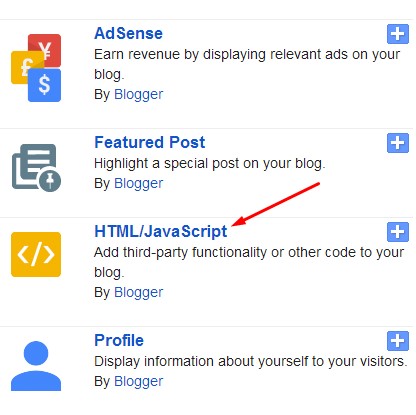Follow the Blogger link under Profile
Viewport: 416px width, 415px height.
click(x=138, y=381)
